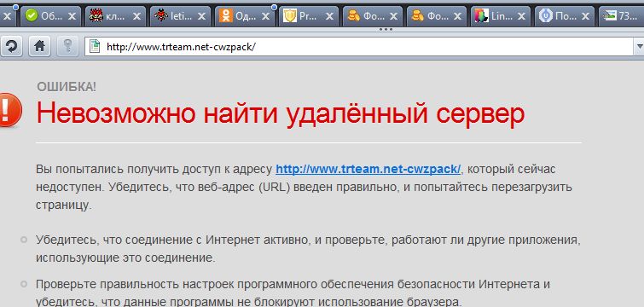Click the heading 'Невозможно найти удалённый сервер'
644x307 pixels.
tap(281, 113)
